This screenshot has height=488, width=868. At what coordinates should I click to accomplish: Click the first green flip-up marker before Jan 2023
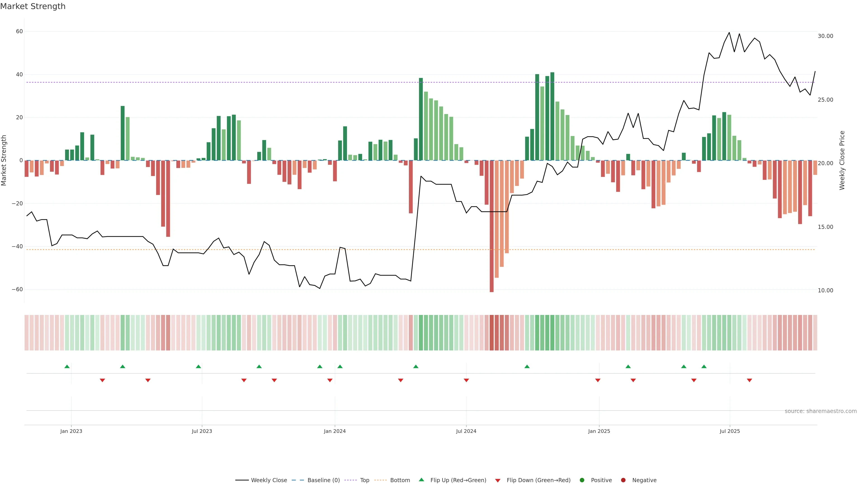tap(67, 366)
